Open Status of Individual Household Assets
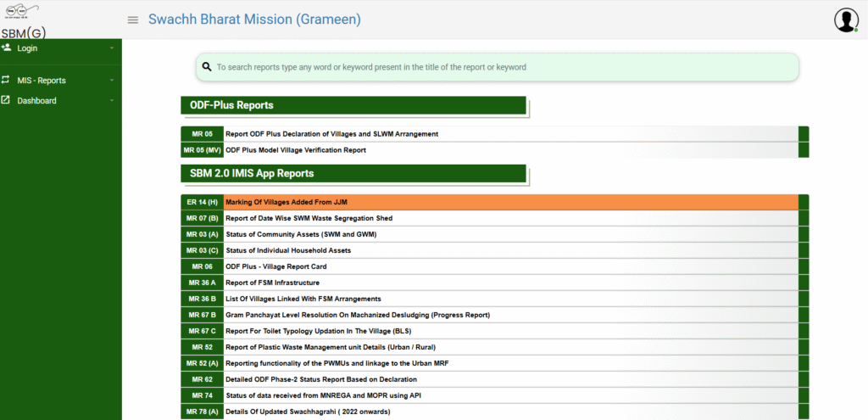The width and height of the screenshot is (868, 420). click(288, 250)
